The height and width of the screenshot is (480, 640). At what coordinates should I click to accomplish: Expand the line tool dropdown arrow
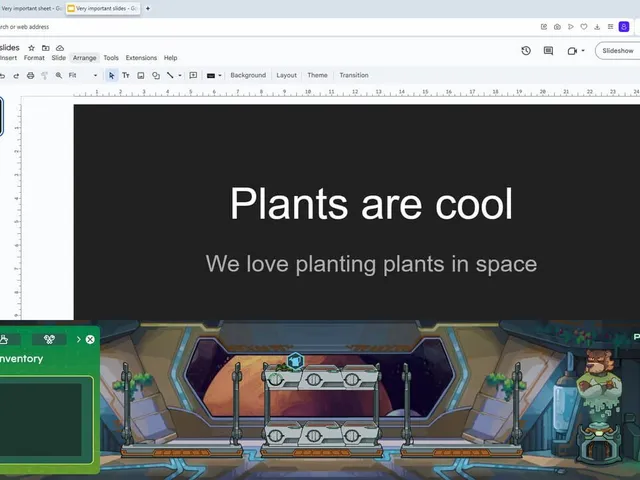(180, 75)
